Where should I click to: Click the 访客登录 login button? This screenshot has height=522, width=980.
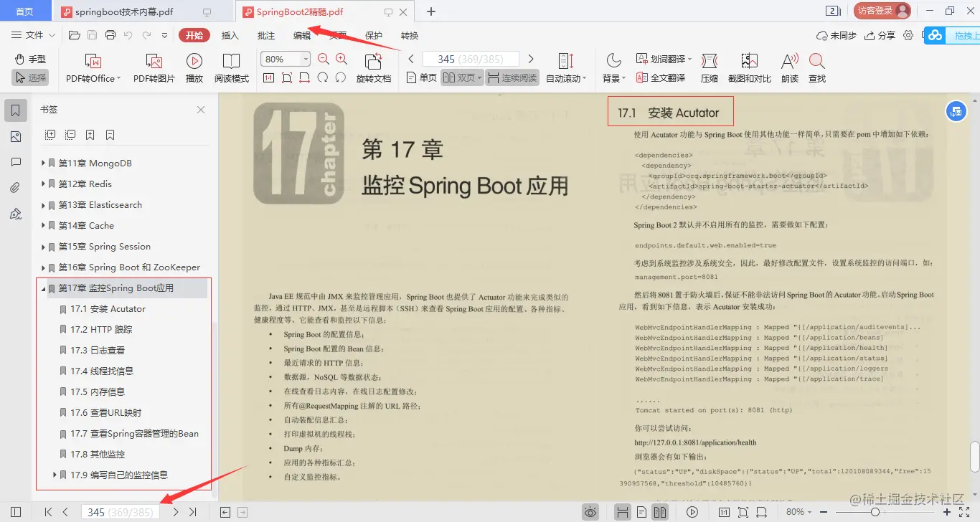click(x=882, y=11)
